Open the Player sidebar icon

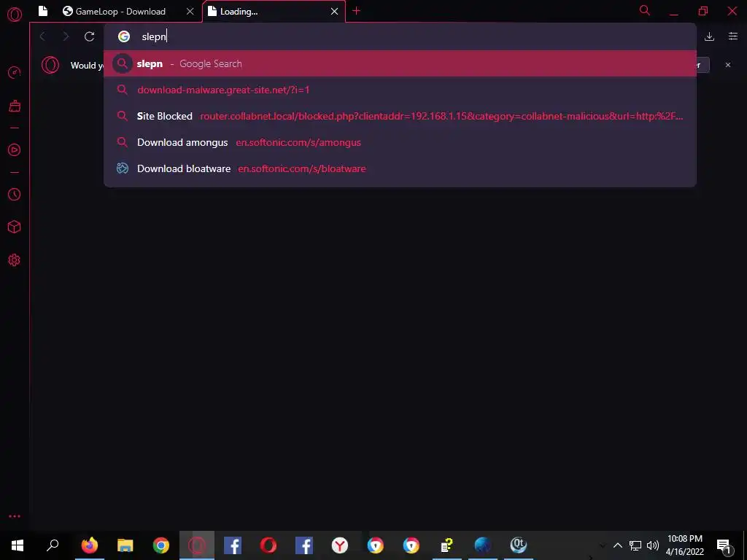pos(15,150)
